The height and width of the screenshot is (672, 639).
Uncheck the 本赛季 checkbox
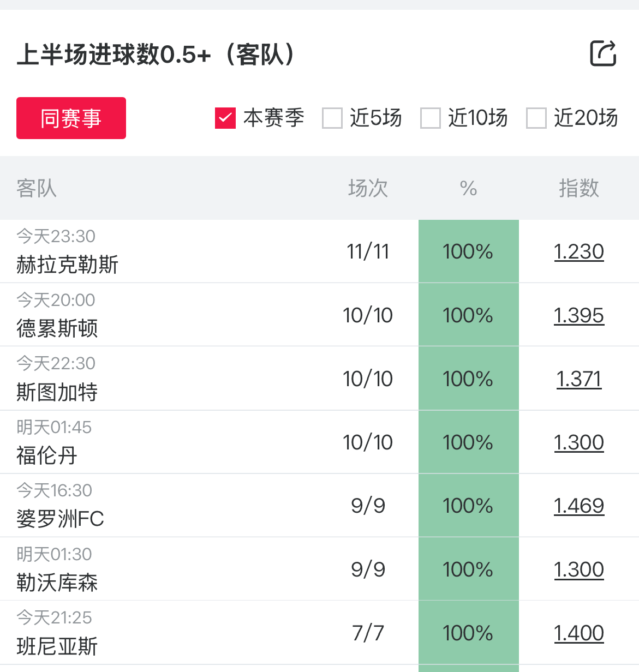pyautogui.click(x=225, y=118)
